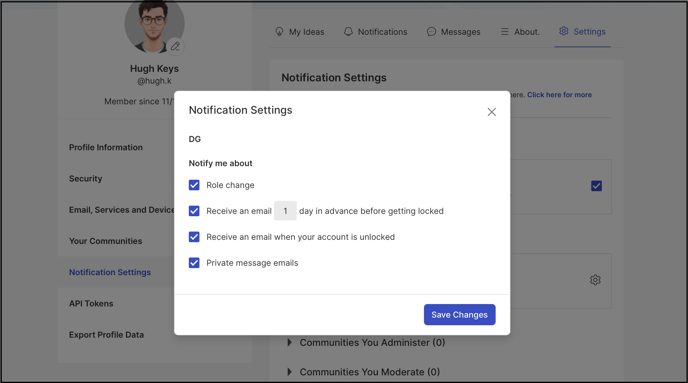
Task: Go to the About tab
Action: (520, 32)
